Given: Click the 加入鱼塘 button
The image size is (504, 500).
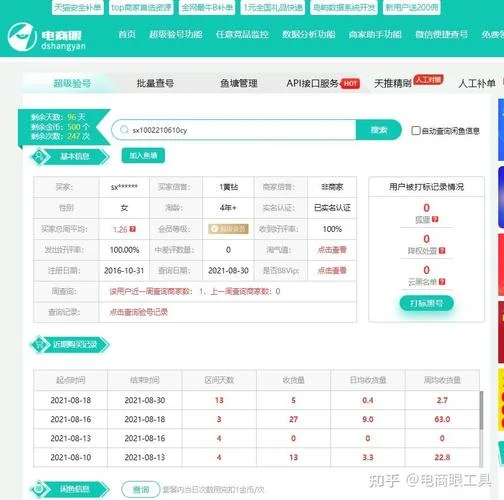Looking at the screenshot, I should [x=143, y=155].
